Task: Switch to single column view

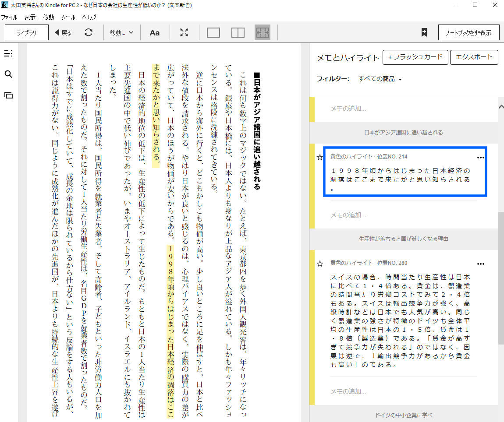Action: point(213,33)
